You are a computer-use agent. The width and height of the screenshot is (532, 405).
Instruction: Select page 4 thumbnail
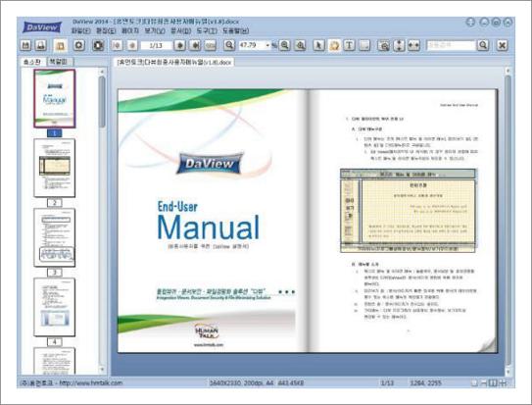54,307
